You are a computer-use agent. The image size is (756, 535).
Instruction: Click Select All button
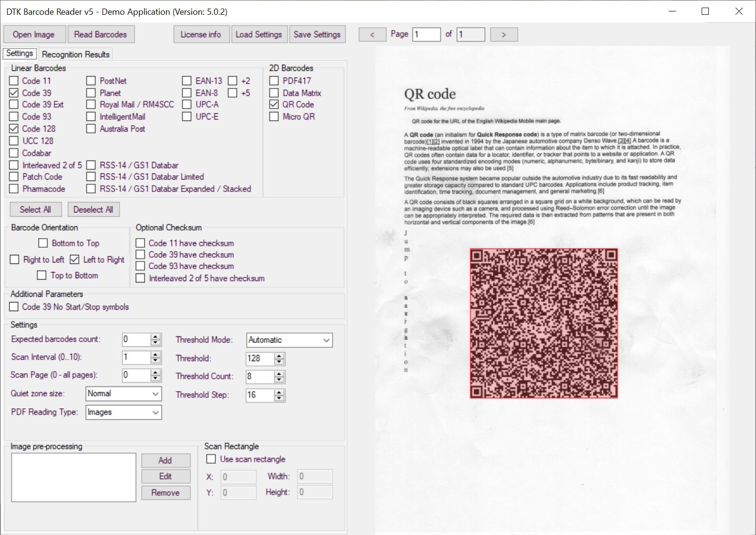[x=36, y=210]
